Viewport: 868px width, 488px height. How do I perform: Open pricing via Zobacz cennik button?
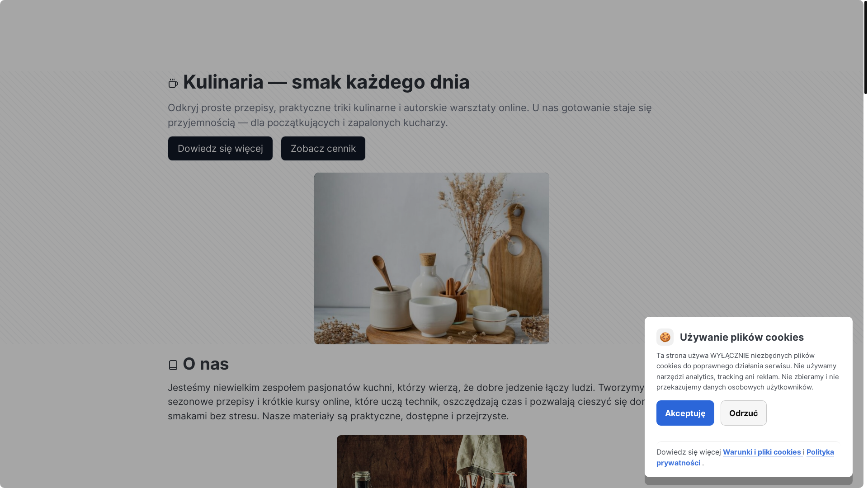click(x=323, y=148)
